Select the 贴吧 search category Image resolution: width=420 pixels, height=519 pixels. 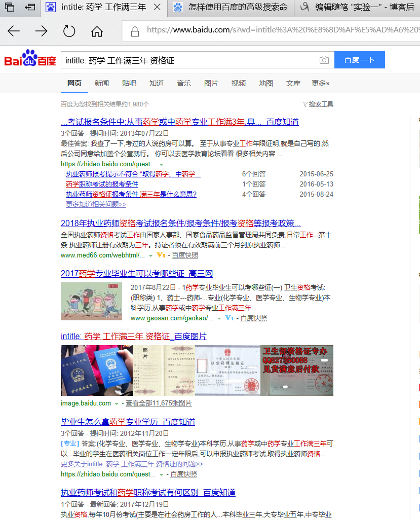(129, 83)
